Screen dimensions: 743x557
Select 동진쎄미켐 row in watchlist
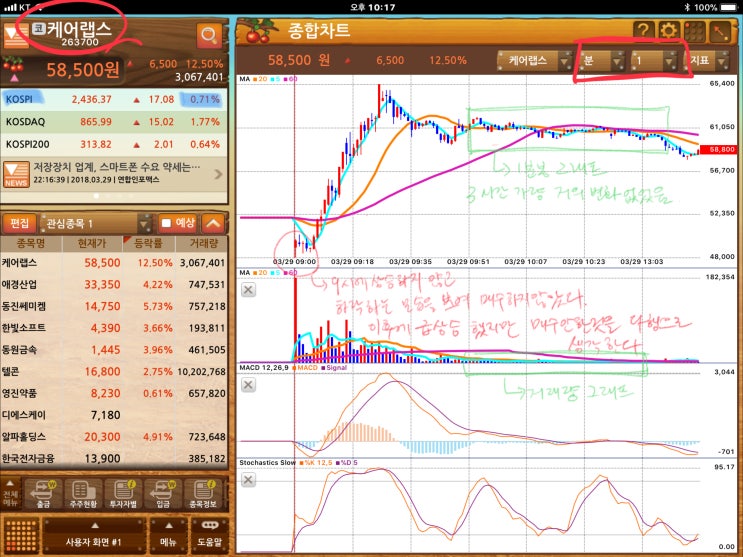tap(114, 306)
